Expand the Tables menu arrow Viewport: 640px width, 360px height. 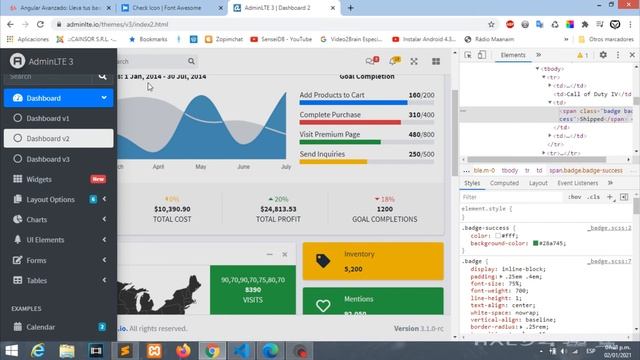(x=104, y=280)
